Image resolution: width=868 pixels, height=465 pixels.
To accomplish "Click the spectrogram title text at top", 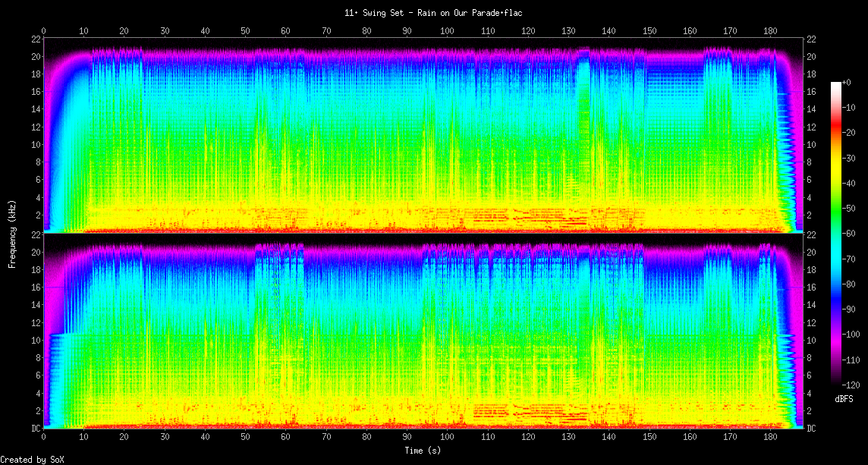I will point(433,13).
